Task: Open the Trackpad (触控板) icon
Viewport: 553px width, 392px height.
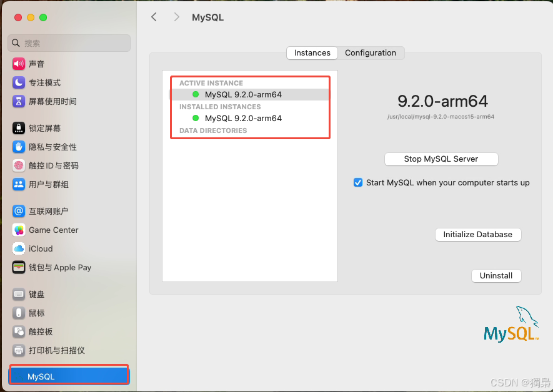Action: [19, 331]
